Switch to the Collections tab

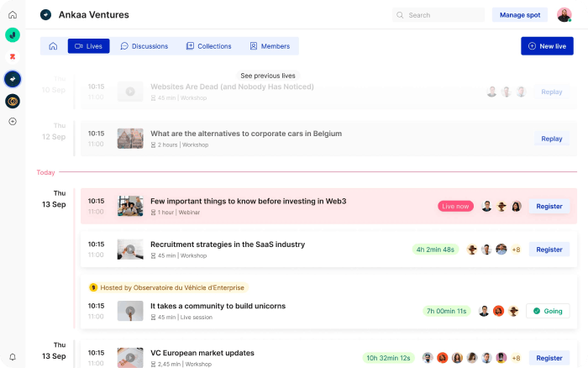(209, 46)
